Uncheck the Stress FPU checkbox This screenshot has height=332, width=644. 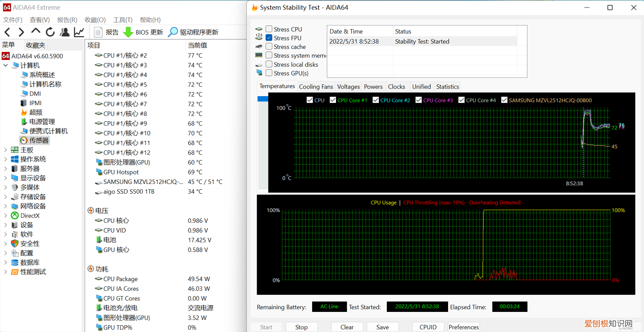point(269,38)
